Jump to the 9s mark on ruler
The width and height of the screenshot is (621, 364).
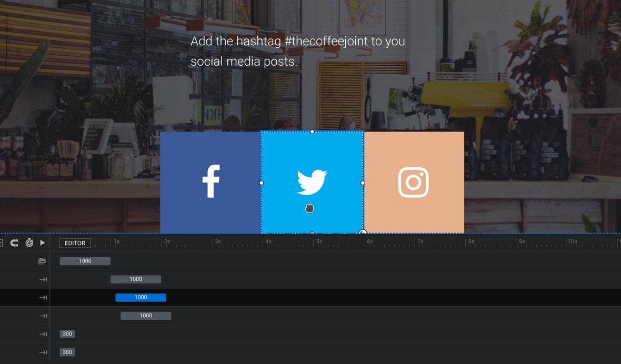pos(522,241)
